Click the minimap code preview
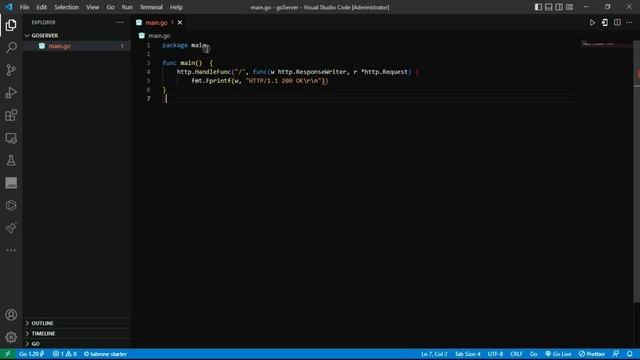The image size is (640, 360). 606,44
